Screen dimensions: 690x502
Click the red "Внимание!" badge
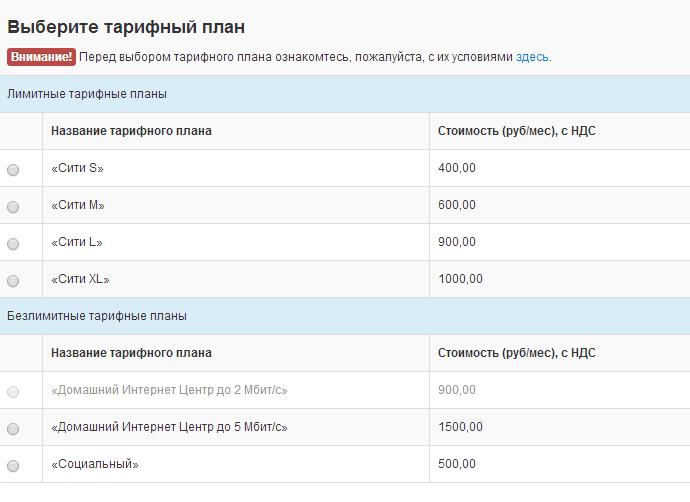[40, 57]
